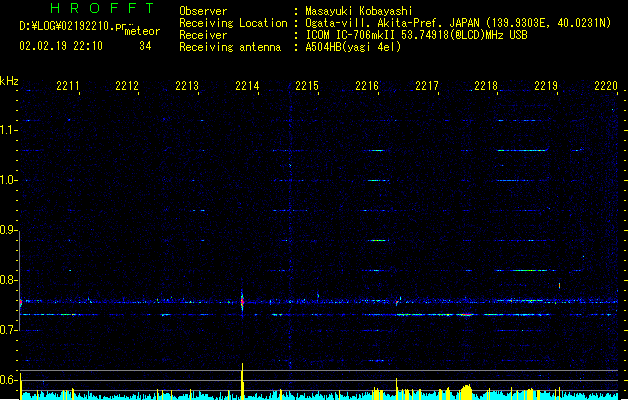Image resolution: width=629 pixels, height=400 pixels.
Task: Click the meteor count value 34
Action: 145,46
